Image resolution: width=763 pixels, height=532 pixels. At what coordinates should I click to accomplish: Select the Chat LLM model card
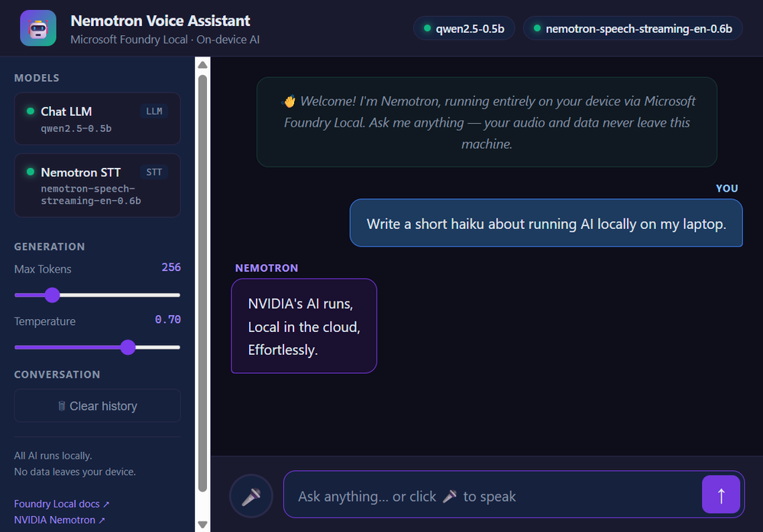[x=97, y=118]
